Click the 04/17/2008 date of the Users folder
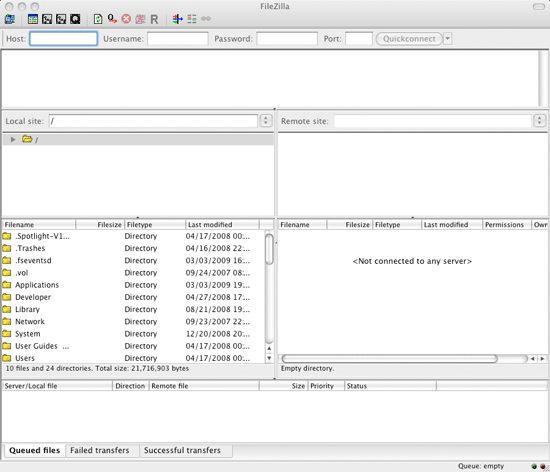Screen dimensions: 550x472 217,358
